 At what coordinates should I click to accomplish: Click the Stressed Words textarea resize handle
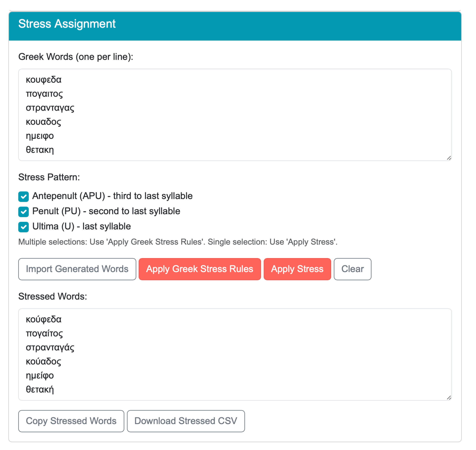point(449,398)
